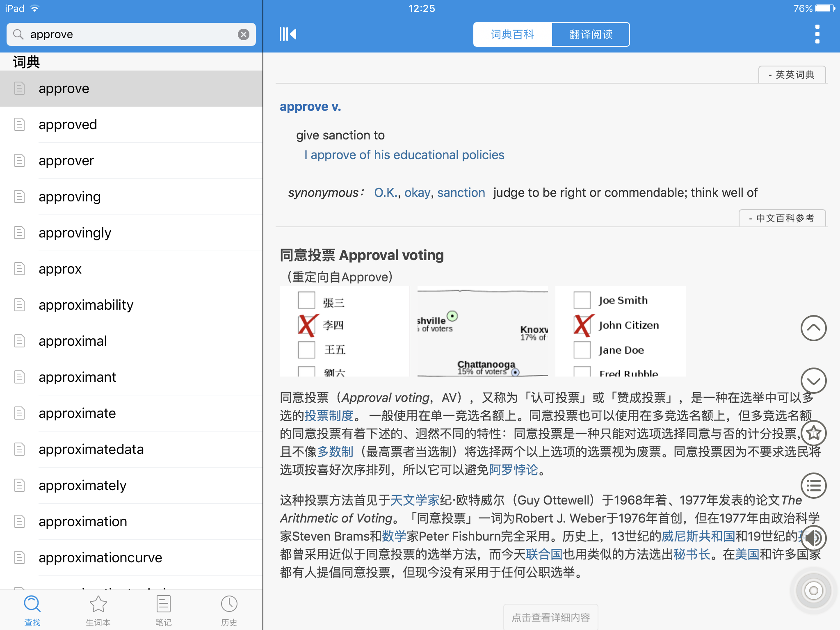Expand details with 点击查看详细内容 button

pyautogui.click(x=550, y=617)
